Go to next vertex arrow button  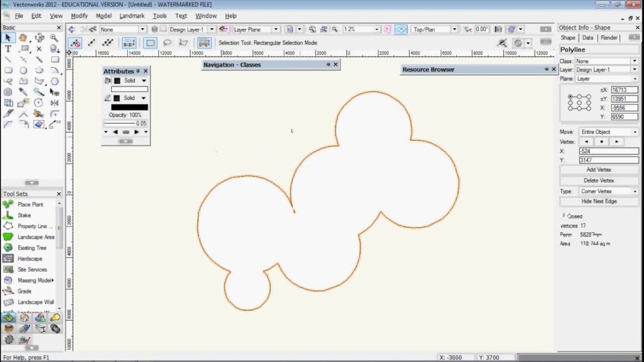coord(616,141)
